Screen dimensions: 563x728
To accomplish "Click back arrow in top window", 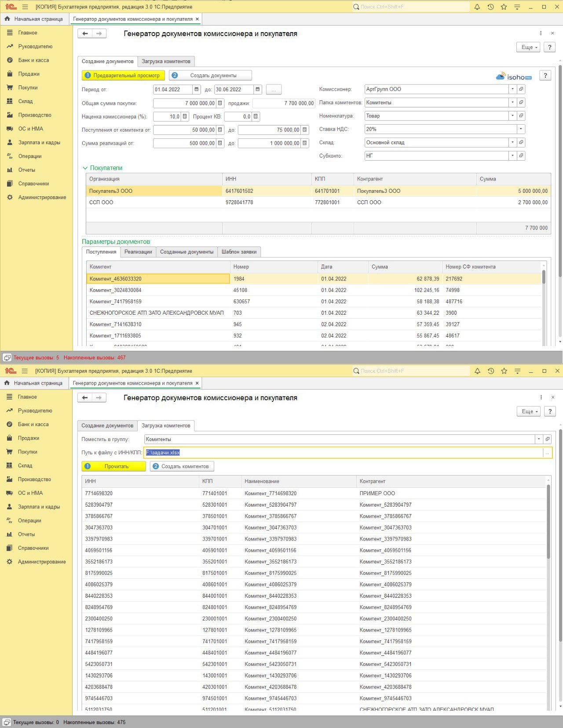I will click(85, 33).
